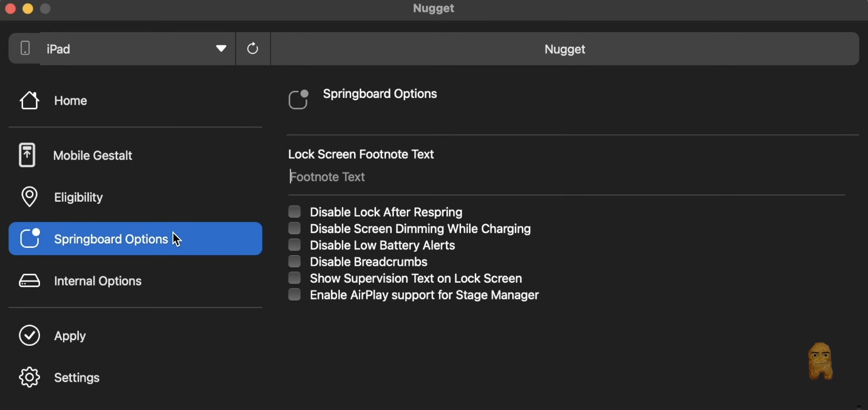Tick the Disable Breadcrumbs checkbox
This screenshot has height=410, width=868.
[x=294, y=261]
